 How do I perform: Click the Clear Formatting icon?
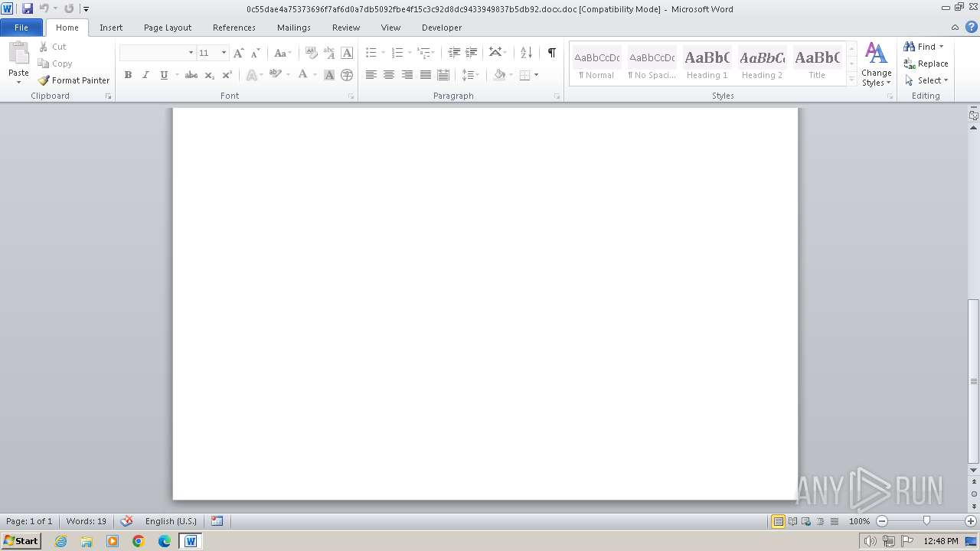pos(311,53)
